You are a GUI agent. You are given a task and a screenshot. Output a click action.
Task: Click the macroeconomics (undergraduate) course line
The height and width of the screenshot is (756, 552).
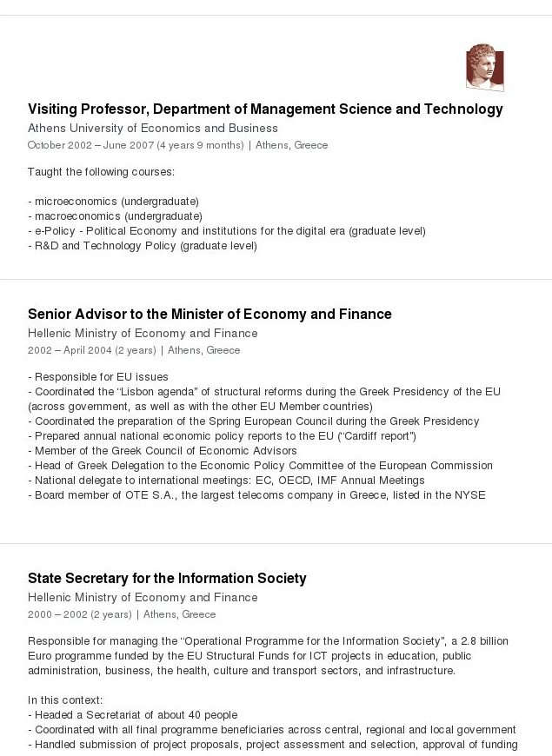point(115,216)
